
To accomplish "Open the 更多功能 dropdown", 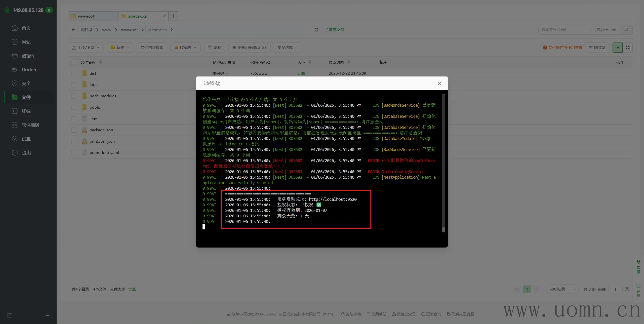I will pos(288,48).
